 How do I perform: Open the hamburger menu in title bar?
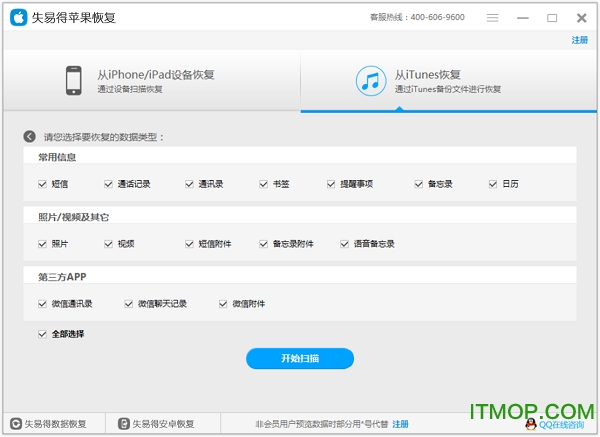tap(492, 17)
